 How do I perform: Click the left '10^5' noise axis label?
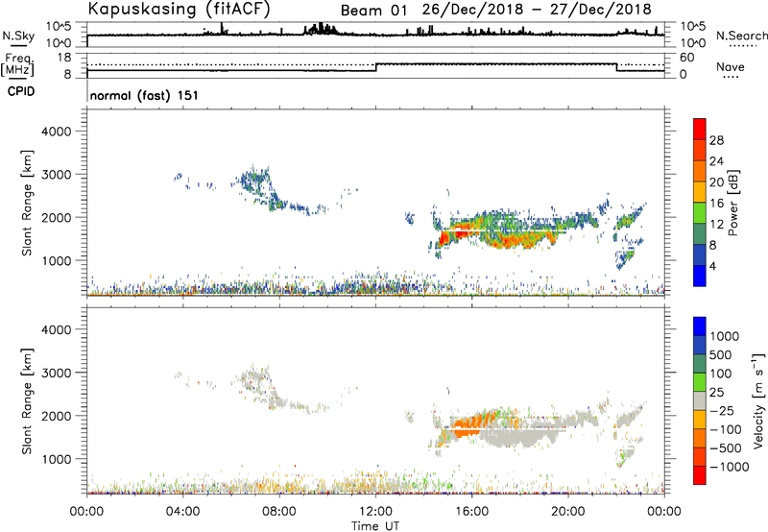click(60, 27)
